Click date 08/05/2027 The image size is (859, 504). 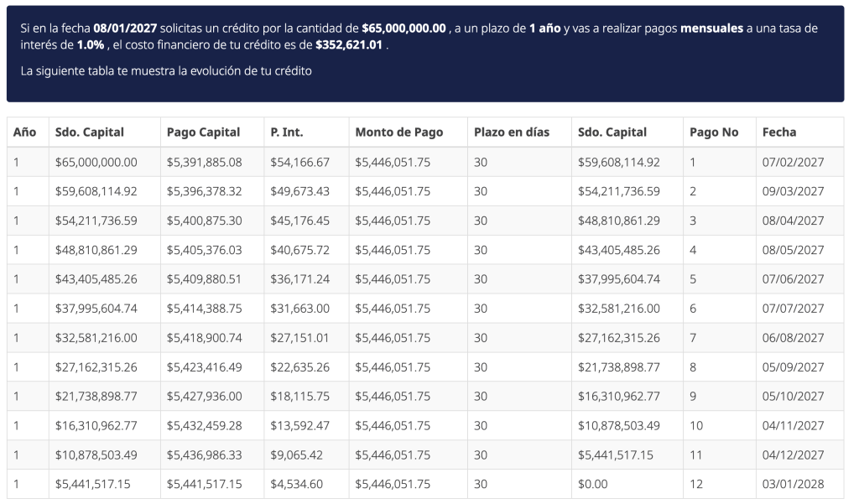click(793, 250)
